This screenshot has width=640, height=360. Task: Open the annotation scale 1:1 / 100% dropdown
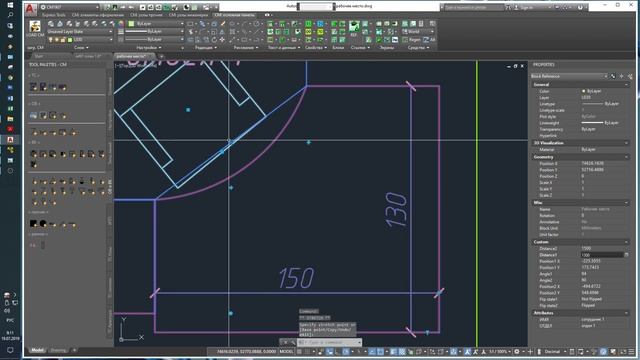[x=500, y=351]
